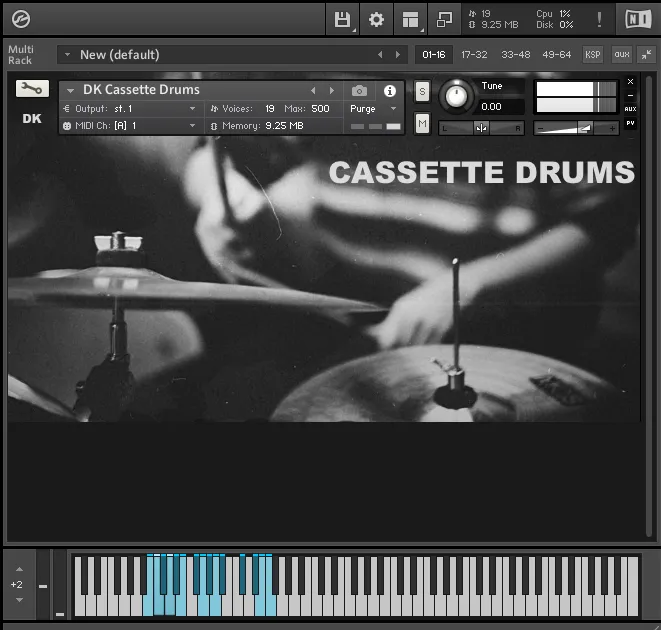Open the DK Cassette Drums instrument dropdown
This screenshot has height=630, width=661.
coord(70,90)
